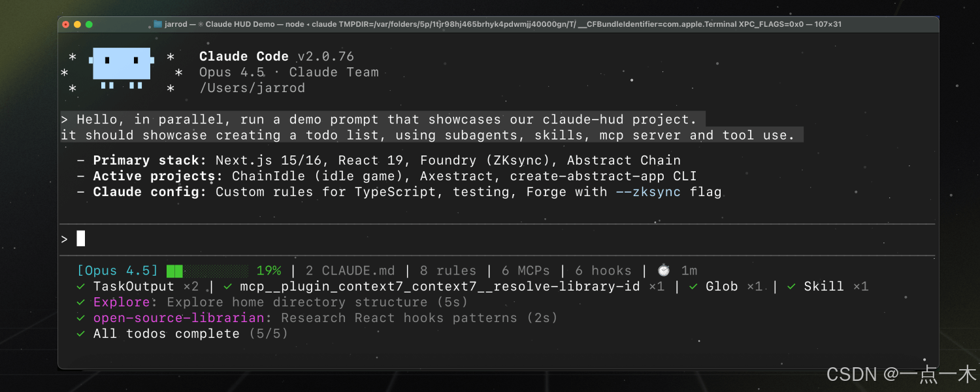This screenshot has height=392, width=980.
Task: Click the checkmark before Glob
Action: coord(693,286)
